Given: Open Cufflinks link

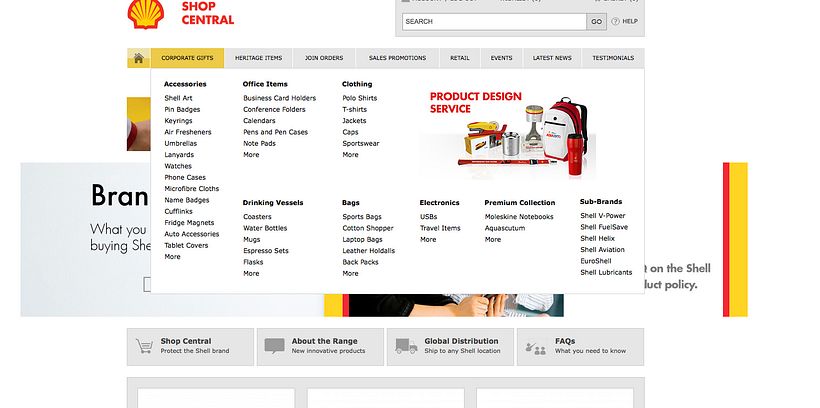Looking at the screenshot, I should tap(178, 211).
